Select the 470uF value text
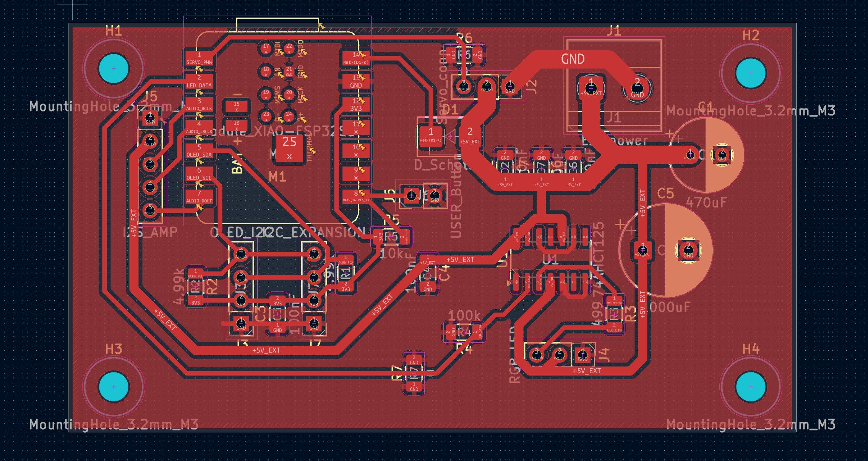Viewport: 868px width, 461px height. point(706,202)
